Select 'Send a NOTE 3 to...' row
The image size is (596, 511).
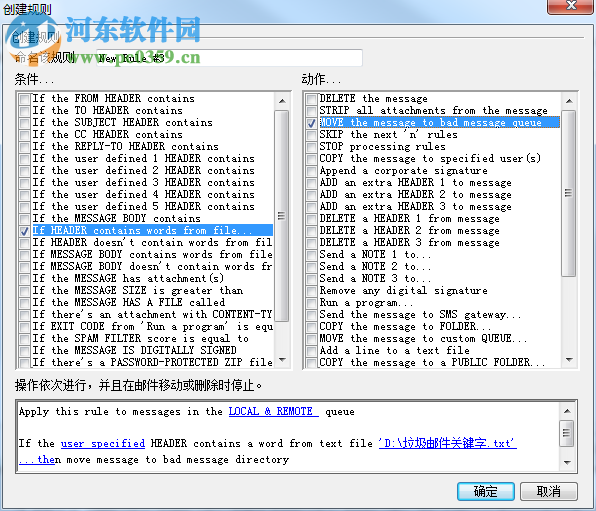(375, 278)
